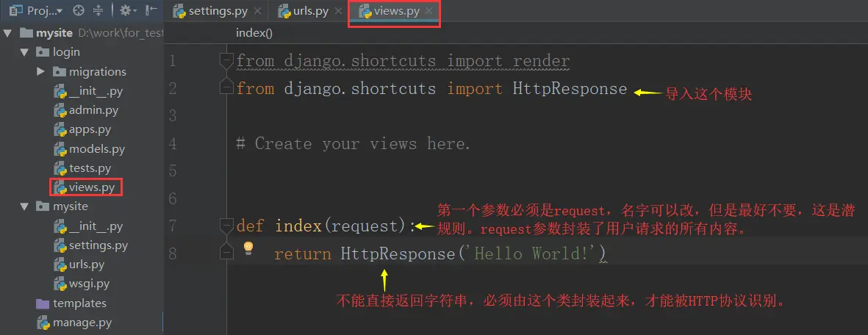The image size is (868, 335).
Task: Collapse the login folder
Action: pyautogui.click(x=24, y=52)
